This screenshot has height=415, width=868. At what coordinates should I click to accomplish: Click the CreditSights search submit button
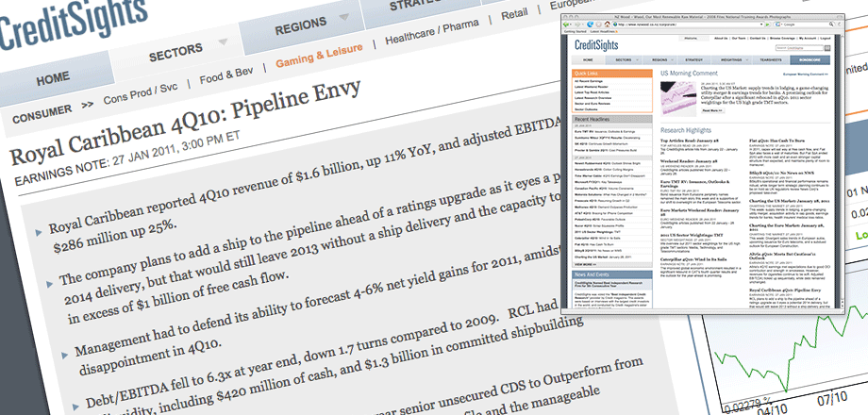tap(827, 48)
